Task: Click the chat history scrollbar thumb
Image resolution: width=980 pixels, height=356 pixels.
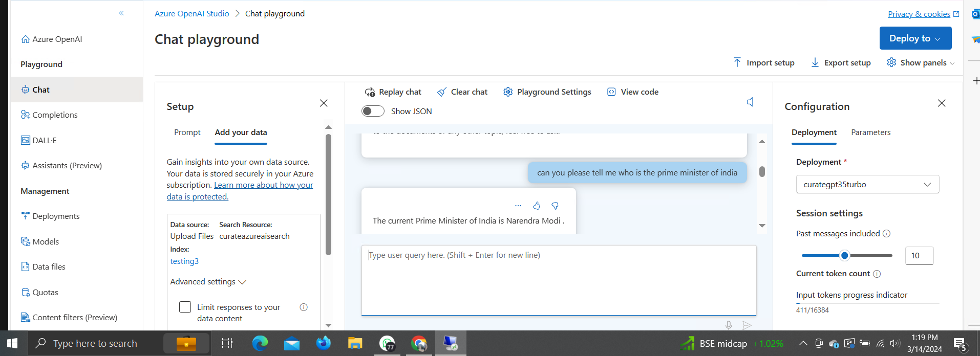Action: pos(762,172)
